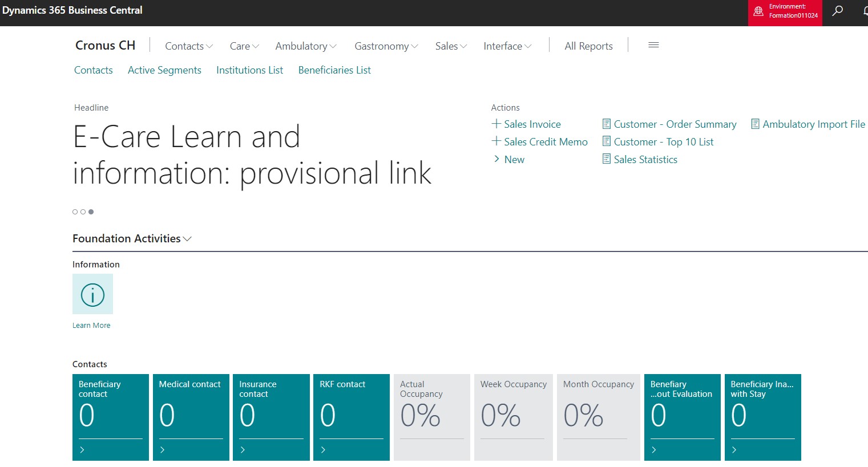Click arrow on Insurance contact tile
Viewport: 868px width, 467px height.
(243, 450)
